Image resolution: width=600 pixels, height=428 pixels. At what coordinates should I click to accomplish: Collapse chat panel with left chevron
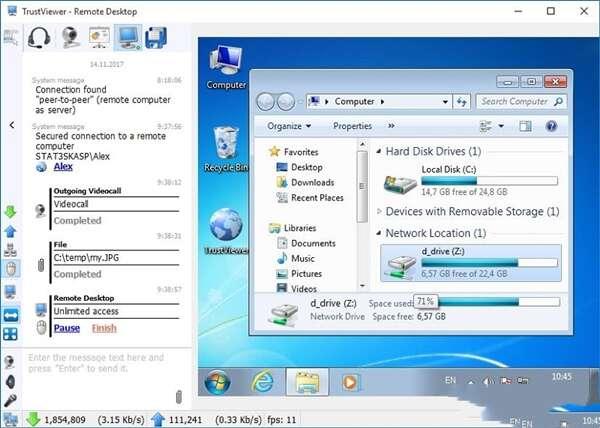point(12,125)
